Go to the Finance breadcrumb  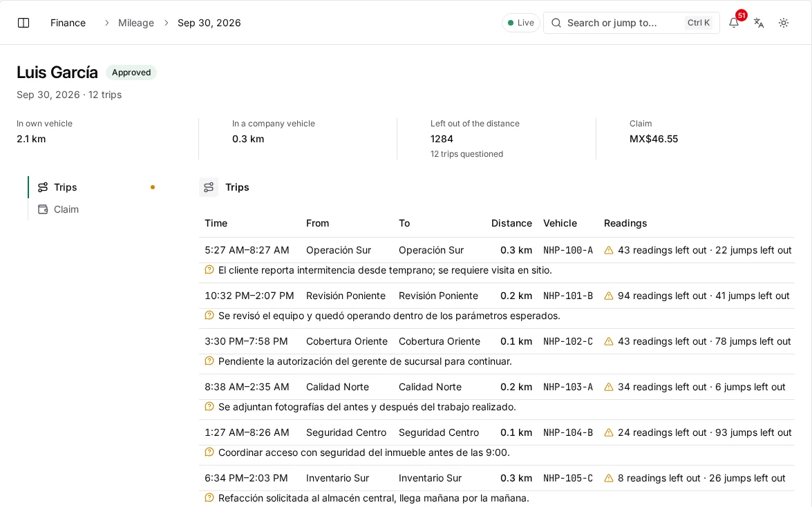[68, 23]
